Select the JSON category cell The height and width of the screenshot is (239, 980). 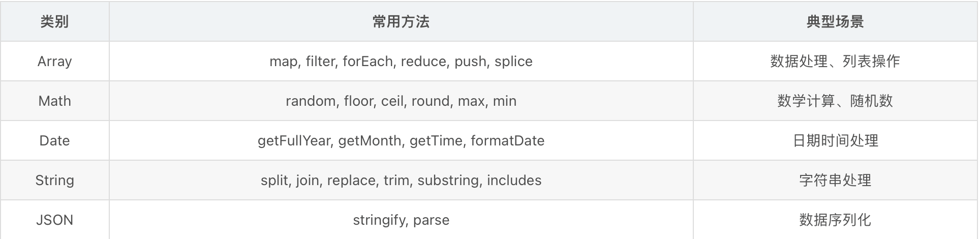click(x=54, y=220)
